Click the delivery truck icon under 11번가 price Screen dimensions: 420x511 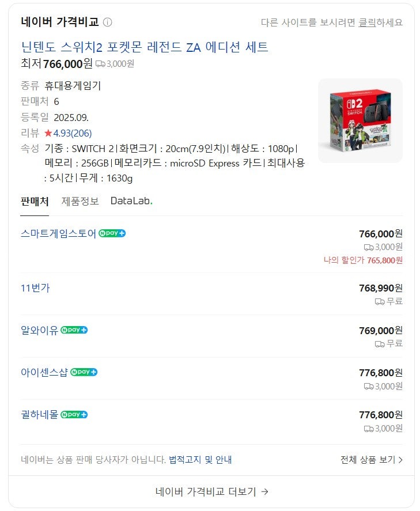pyautogui.click(x=380, y=302)
